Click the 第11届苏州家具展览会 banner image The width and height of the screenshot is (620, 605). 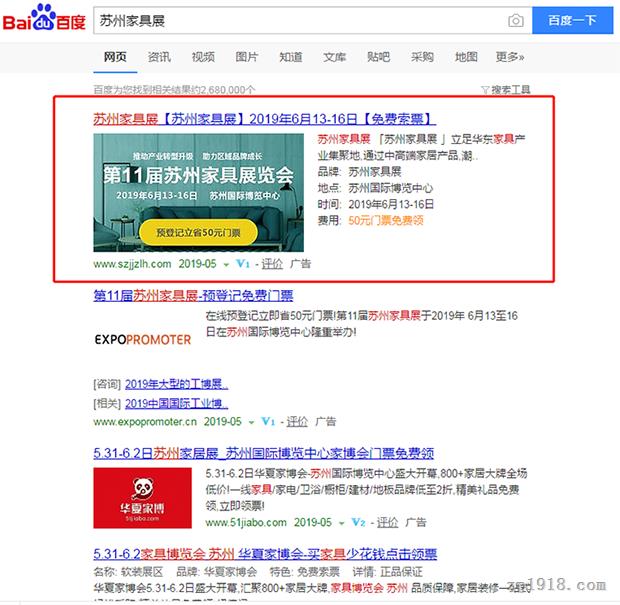click(198, 193)
